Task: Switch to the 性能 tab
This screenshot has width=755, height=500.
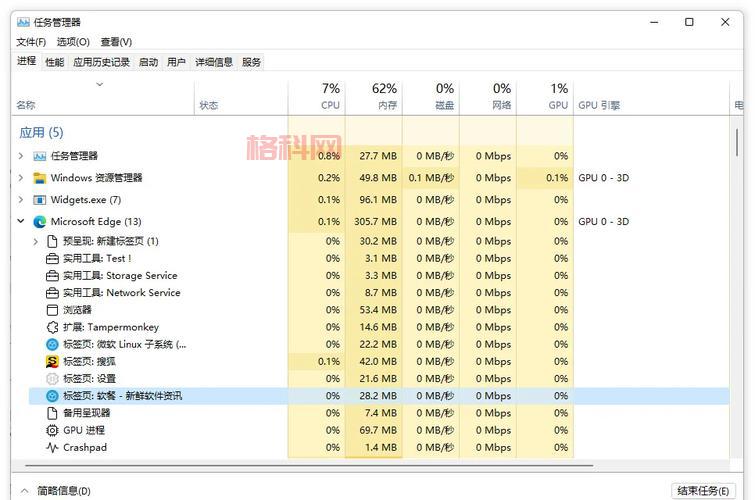Action: [54, 62]
